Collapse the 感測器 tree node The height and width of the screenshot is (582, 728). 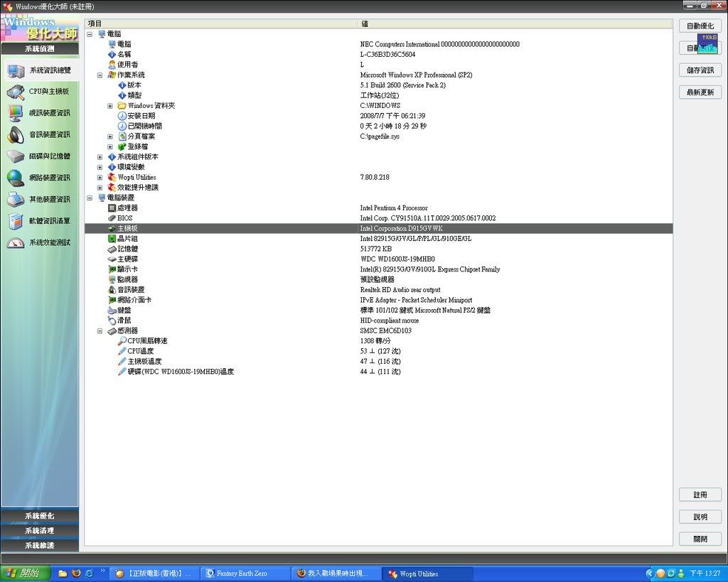click(x=100, y=331)
